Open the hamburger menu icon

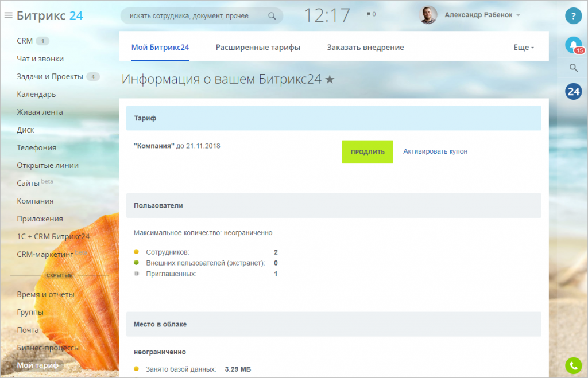(8, 15)
